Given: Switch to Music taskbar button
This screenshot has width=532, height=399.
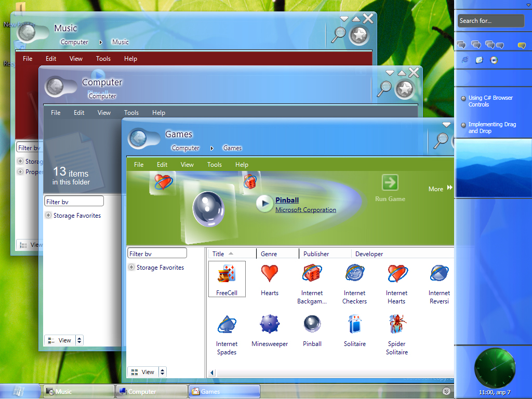Looking at the screenshot, I should [79, 392].
